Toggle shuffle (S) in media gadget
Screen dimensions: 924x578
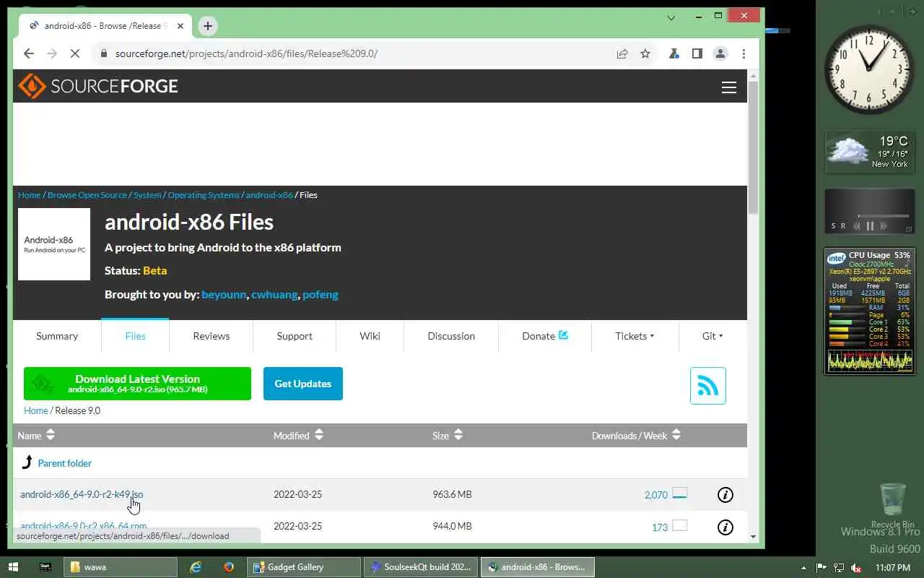coord(834,226)
